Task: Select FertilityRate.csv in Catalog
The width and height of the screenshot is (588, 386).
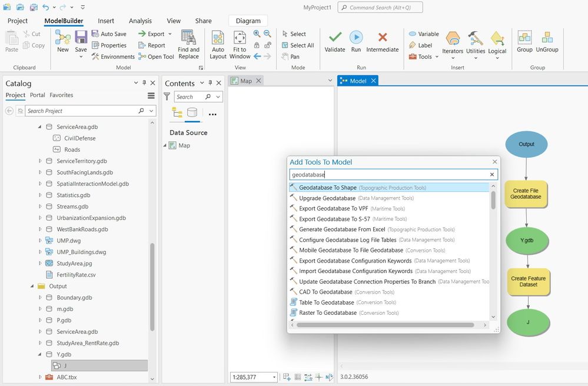Action: coord(76,275)
